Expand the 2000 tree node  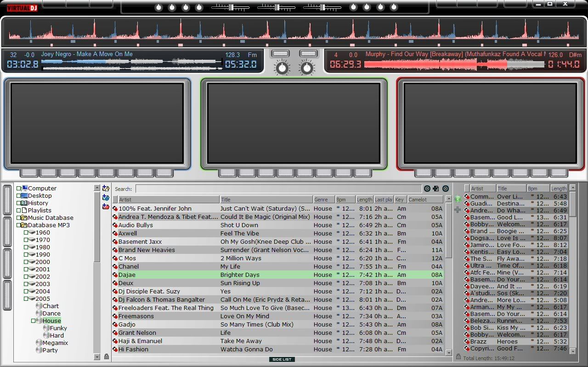26,262
